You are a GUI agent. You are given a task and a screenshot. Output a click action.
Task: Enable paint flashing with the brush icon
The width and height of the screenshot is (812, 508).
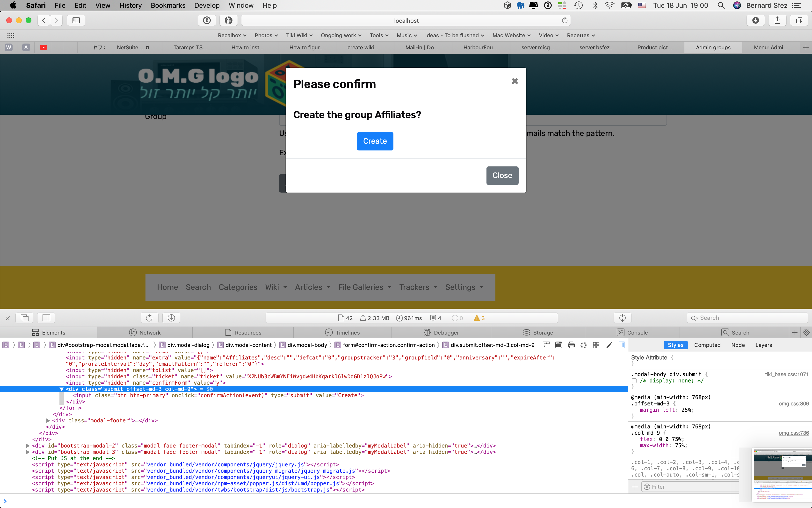pyautogui.click(x=609, y=345)
